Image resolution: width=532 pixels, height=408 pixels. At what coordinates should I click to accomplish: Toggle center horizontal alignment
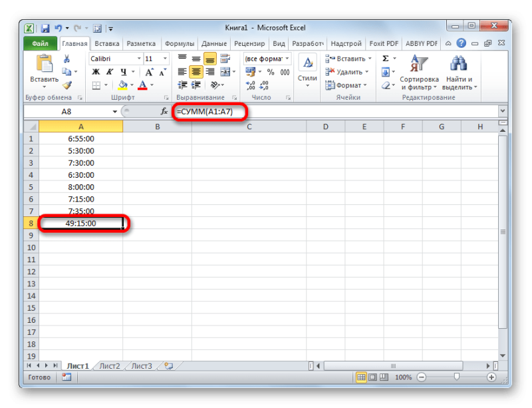click(196, 72)
